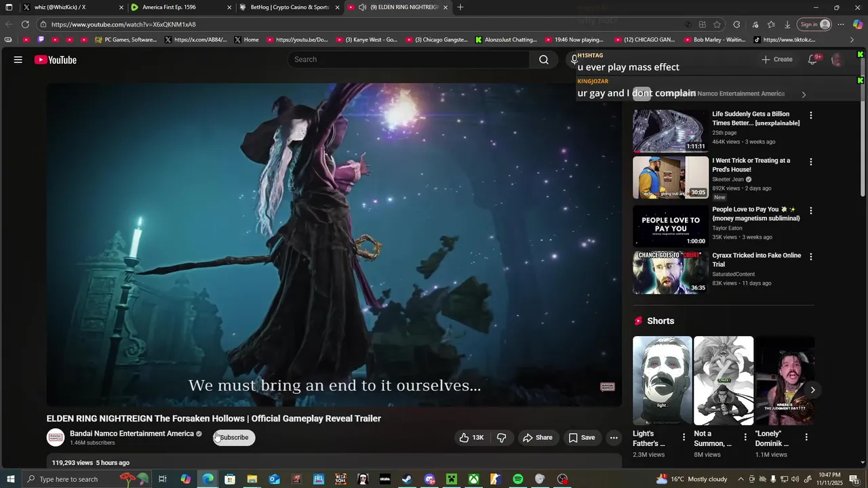Subscribe to Bandai Namco Entertainment America
Viewport: 868px width, 488px height.
coord(234,438)
